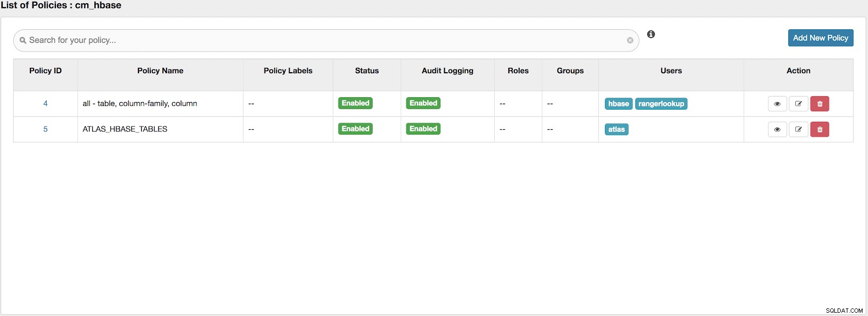Click Enabled status badge for policy 4
Screen dimensions: 868x316
tap(355, 103)
